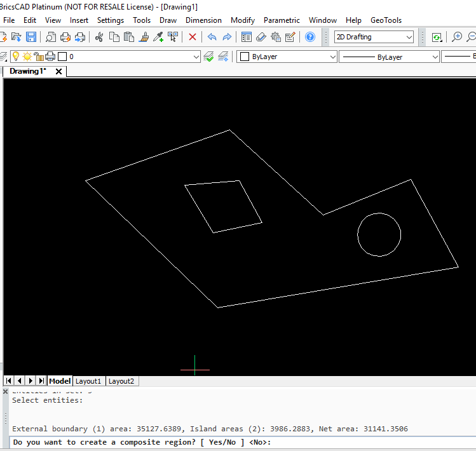
Task: Open the Print Preview tool
Action: point(50,37)
